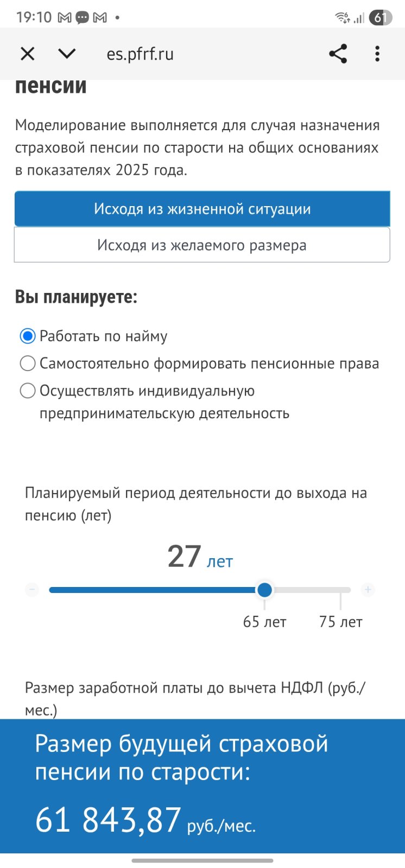Tap the share icon in the top bar

pos(338,54)
